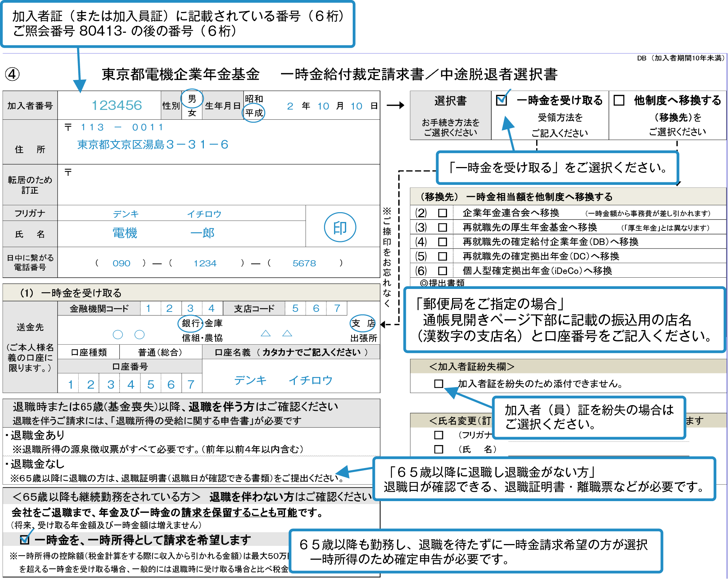
Task: Click the 転居のため訂正 address field
Action: click(x=218, y=185)
